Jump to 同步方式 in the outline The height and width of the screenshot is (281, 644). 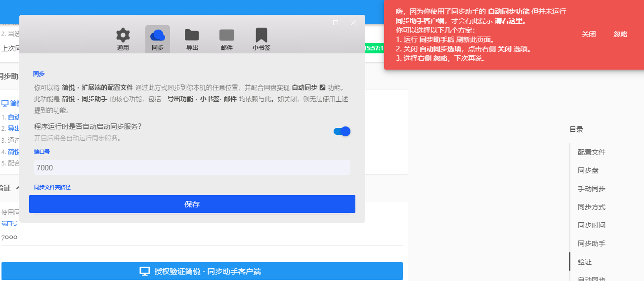click(592, 207)
